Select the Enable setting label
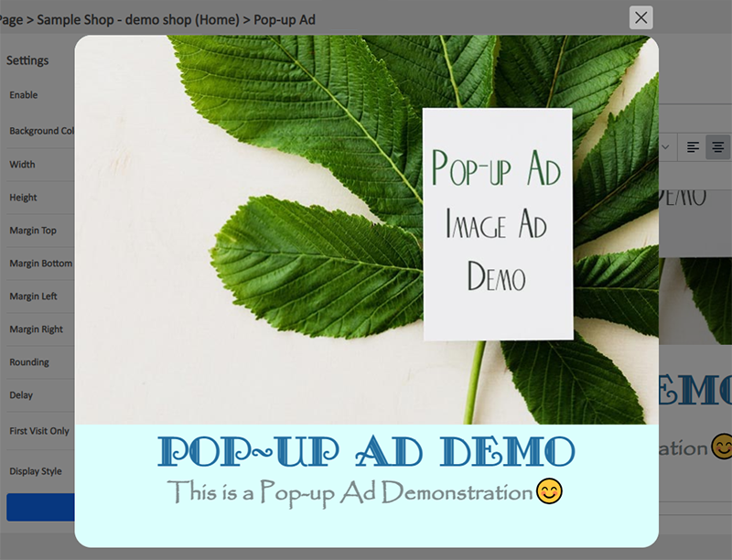The width and height of the screenshot is (732, 560). click(x=24, y=95)
